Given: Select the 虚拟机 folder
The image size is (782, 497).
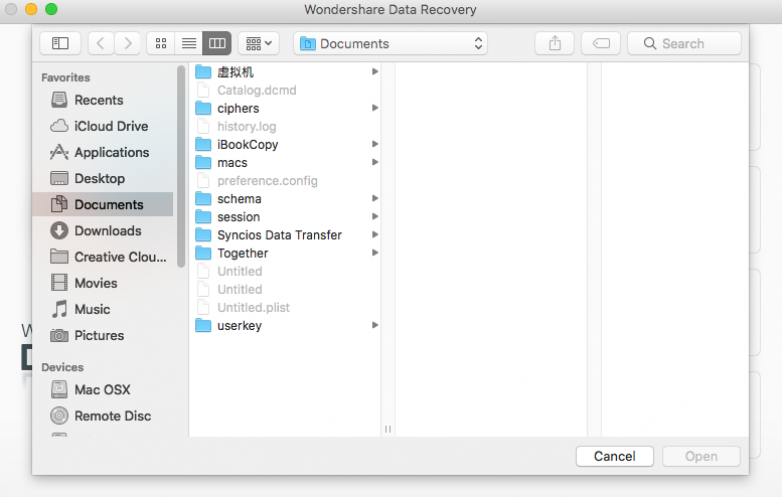Looking at the screenshot, I should coord(287,72).
